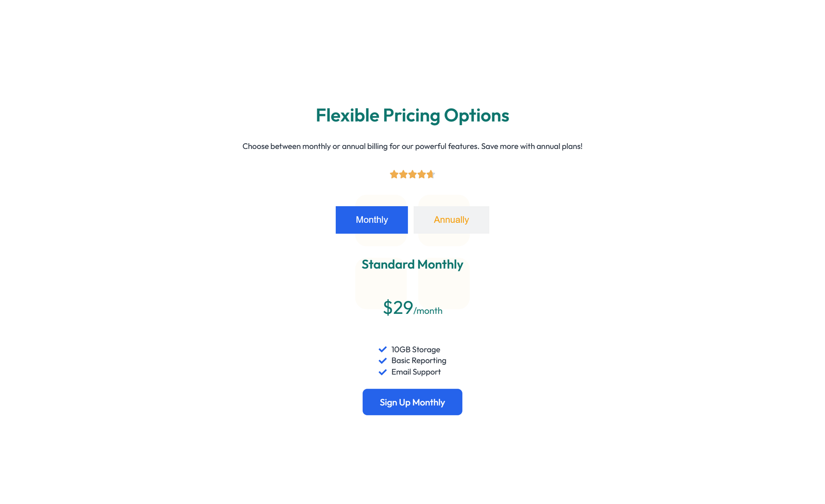Click the $29/month price display

coord(412,308)
